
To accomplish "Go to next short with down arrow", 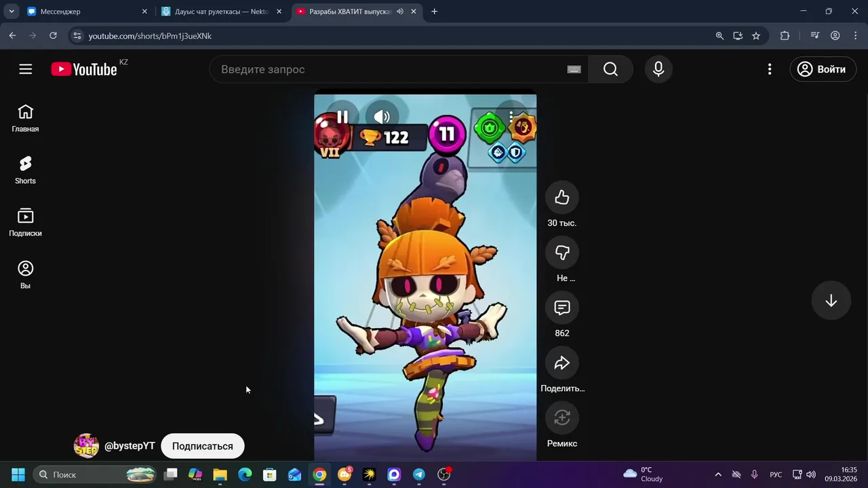I will (831, 300).
